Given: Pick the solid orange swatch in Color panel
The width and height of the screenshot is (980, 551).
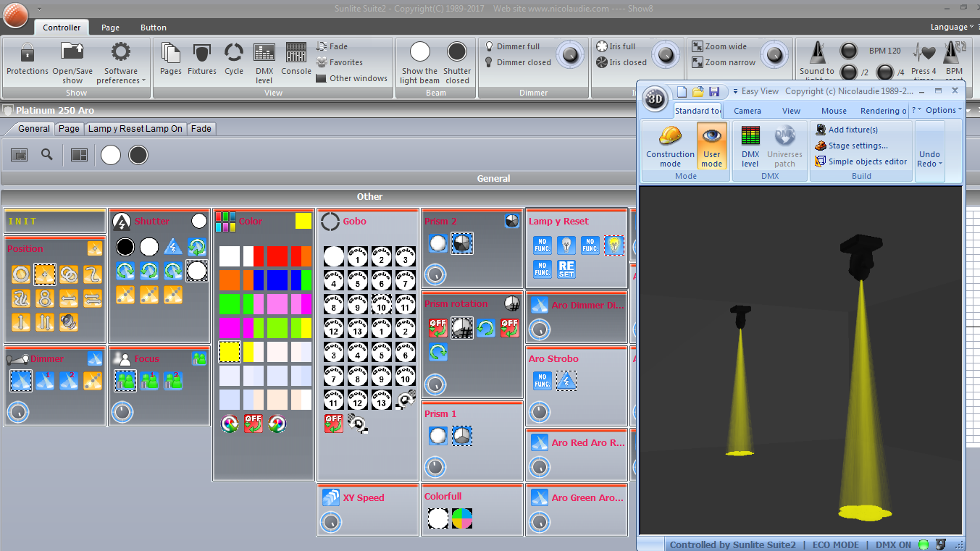Looking at the screenshot, I should coord(230,279).
